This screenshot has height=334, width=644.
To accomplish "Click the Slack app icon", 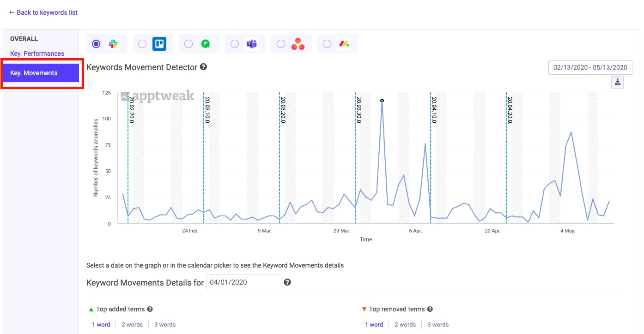I will [113, 44].
